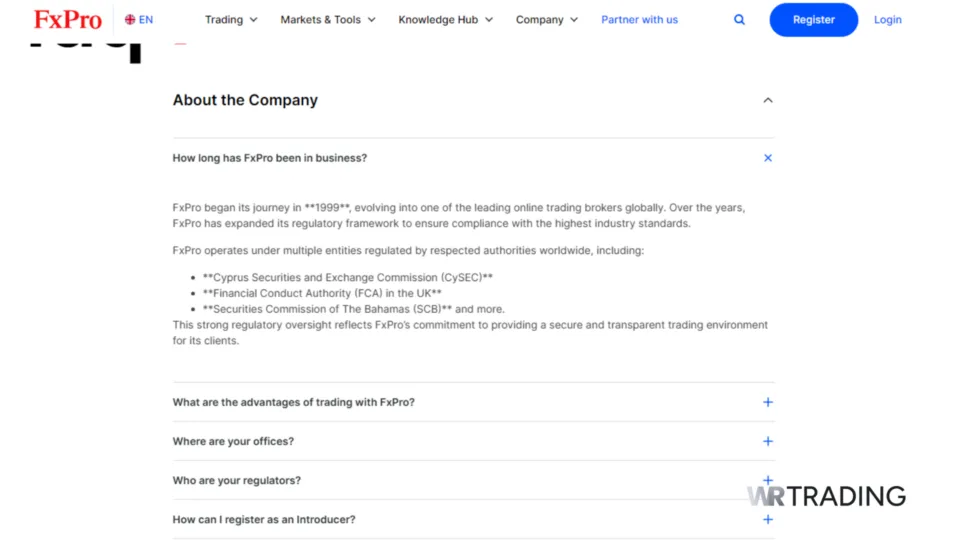Click 'How long has FxPro been in business?' question
Image resolution: width=960 pixels, height=540 pixels.
269,158
